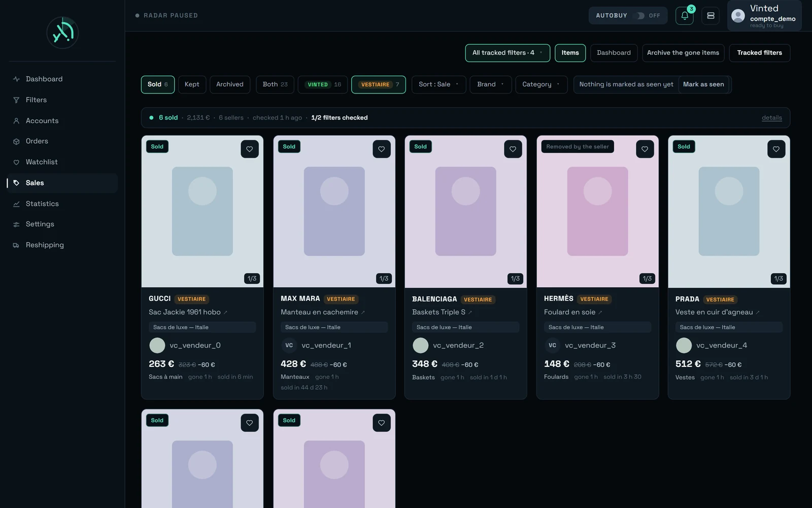
Task: Open Orders in sidebar
Action: tap(62, 141)
